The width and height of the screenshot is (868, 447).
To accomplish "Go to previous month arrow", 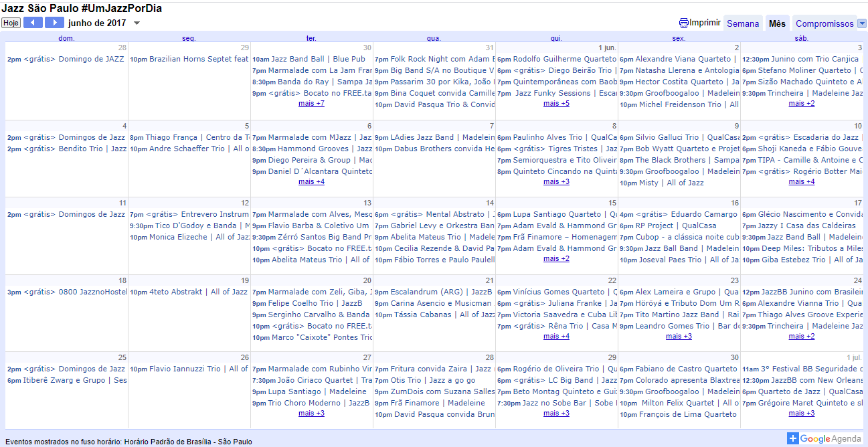I will click(x=33, y=23).
